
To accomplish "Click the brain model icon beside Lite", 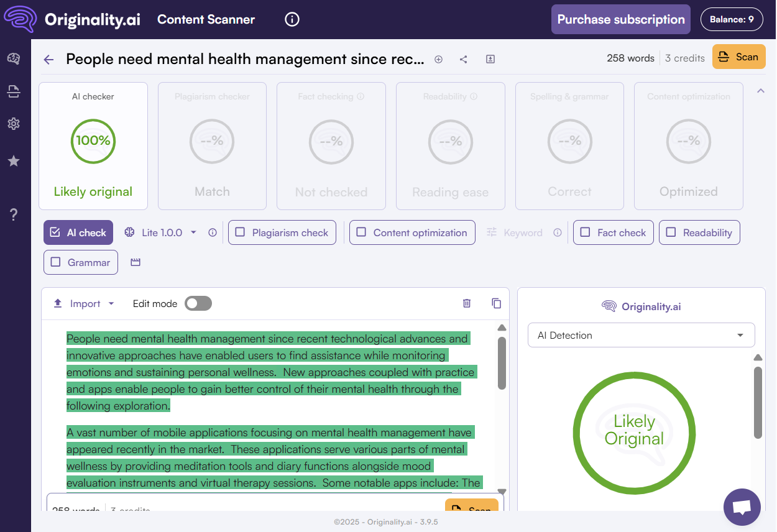I will tap(129, 232).
